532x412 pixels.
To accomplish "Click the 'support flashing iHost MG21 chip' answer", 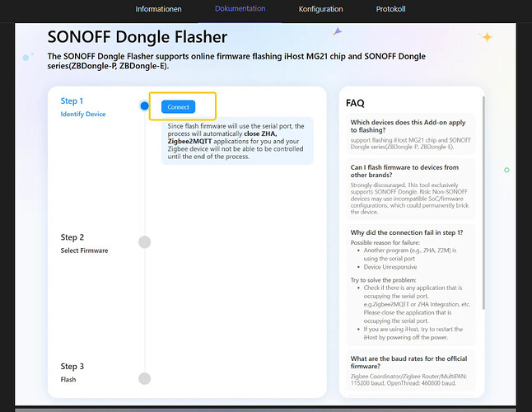I will pos(411,143).
